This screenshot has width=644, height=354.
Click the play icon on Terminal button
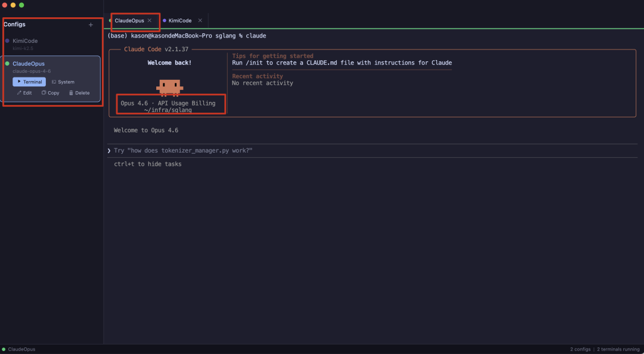19,82
